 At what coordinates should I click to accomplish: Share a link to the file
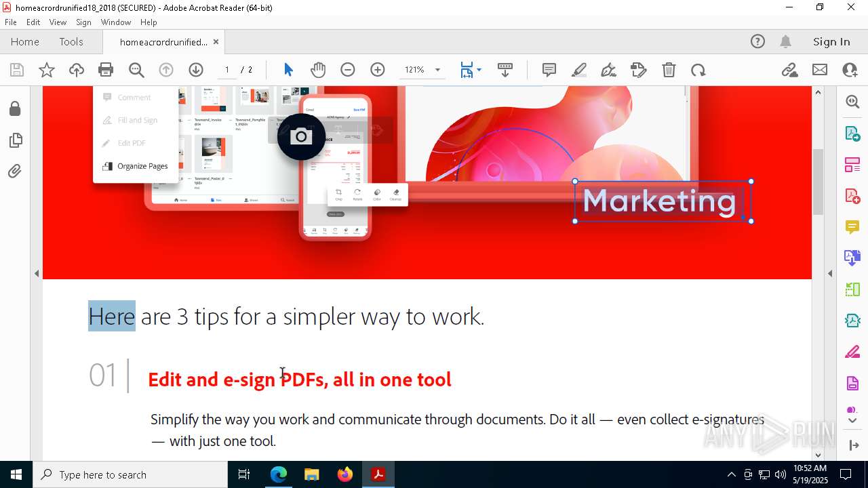pos(789,70)
